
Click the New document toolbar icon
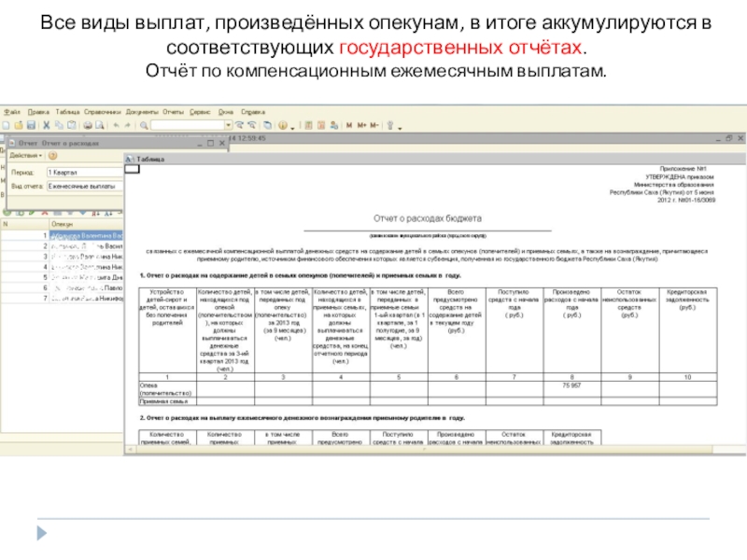(6, 125)
